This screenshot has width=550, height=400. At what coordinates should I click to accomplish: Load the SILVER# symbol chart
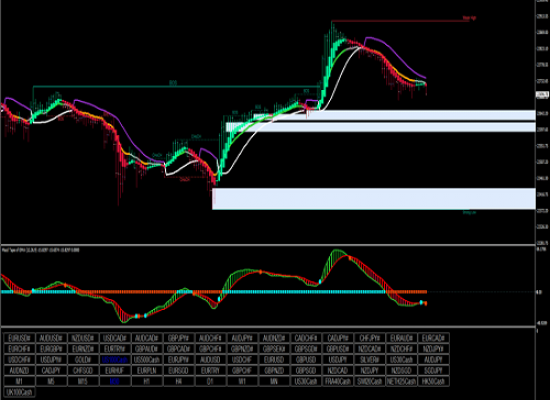click(369, 360)
